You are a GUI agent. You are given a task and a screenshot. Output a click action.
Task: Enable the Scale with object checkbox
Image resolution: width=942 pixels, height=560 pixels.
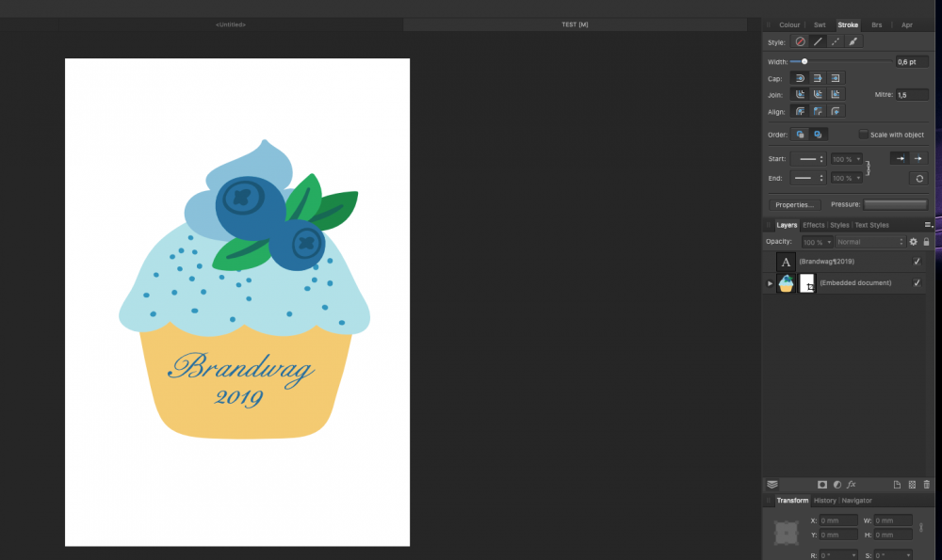(x=863, y=134)
